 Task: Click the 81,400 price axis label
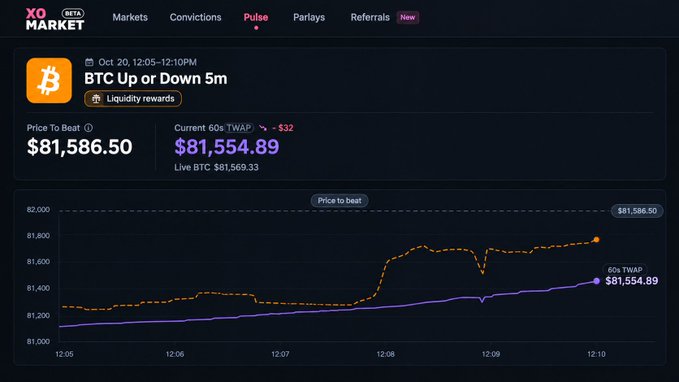click(x=38, y=288)
